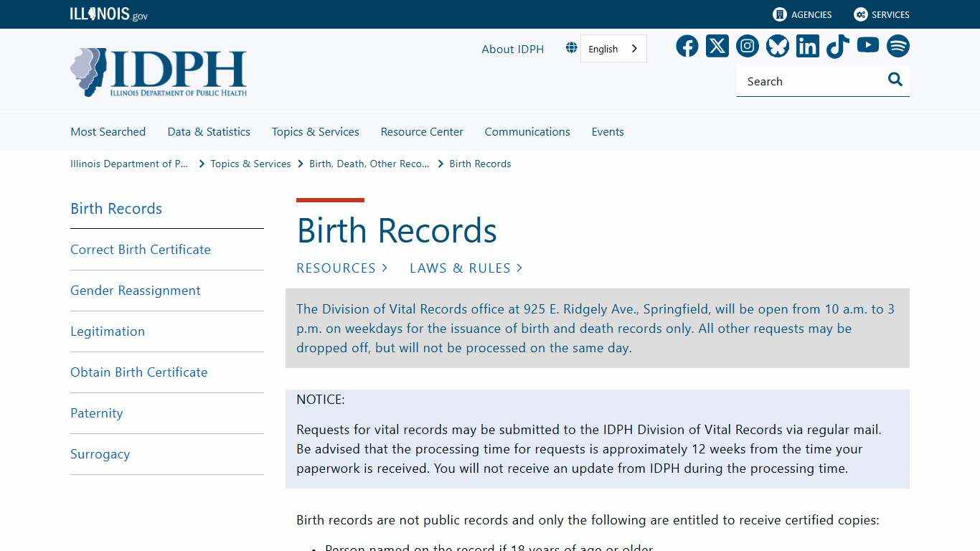Open the AGENCIES menu
Viewport: 980px width, 551px height.
(801, 14)
